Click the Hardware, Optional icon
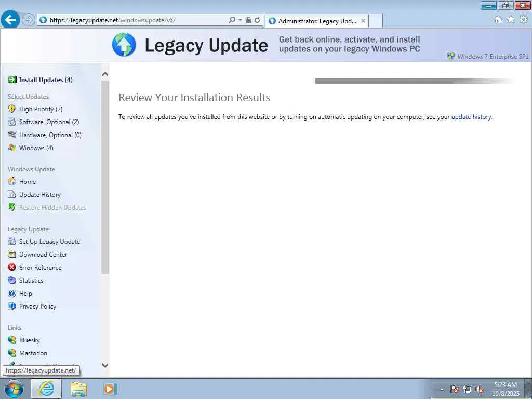Screen dimensions: 532x399 pyautogui.click(x=12, y=135)
